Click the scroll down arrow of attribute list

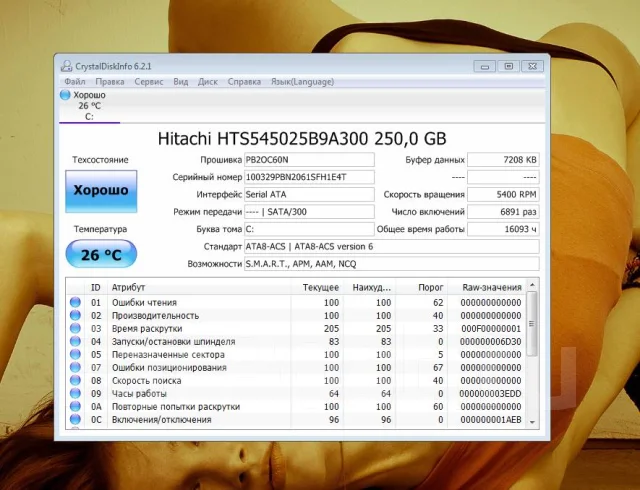532,422
